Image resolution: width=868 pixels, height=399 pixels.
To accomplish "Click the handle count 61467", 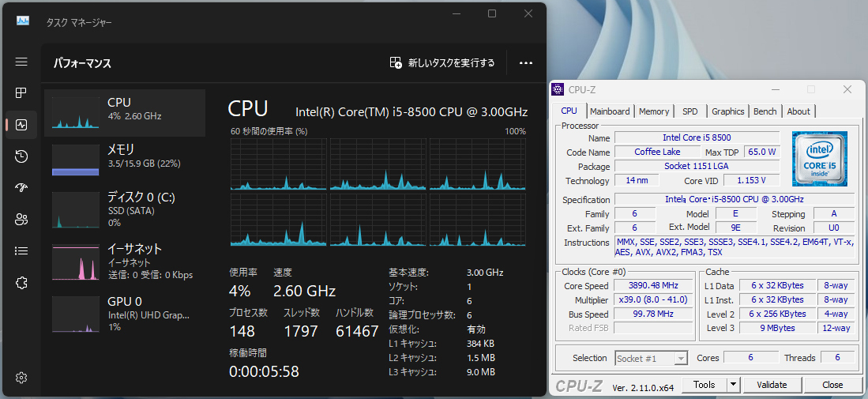I will (357, 332).
